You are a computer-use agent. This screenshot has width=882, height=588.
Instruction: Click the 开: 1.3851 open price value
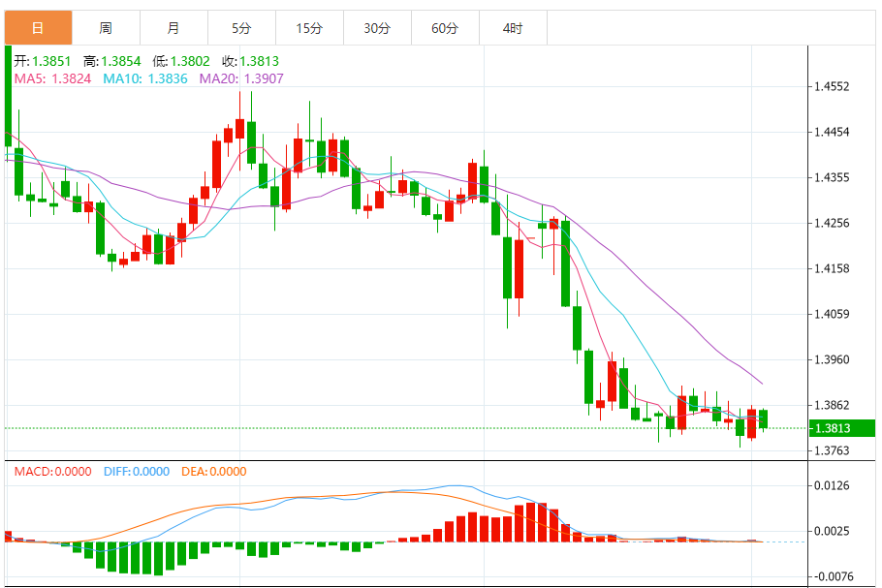(43, 61)
